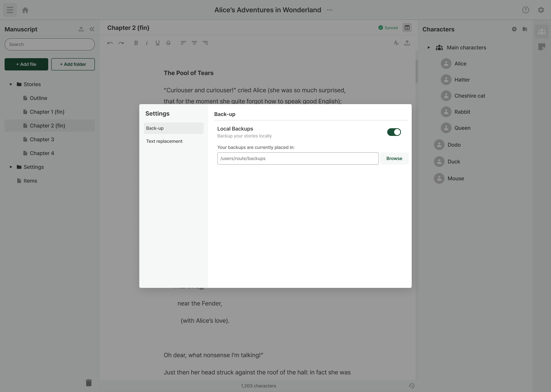Viewport: 551px width, 392px height.
Task: Center align the text
Action: coord(194,43)
